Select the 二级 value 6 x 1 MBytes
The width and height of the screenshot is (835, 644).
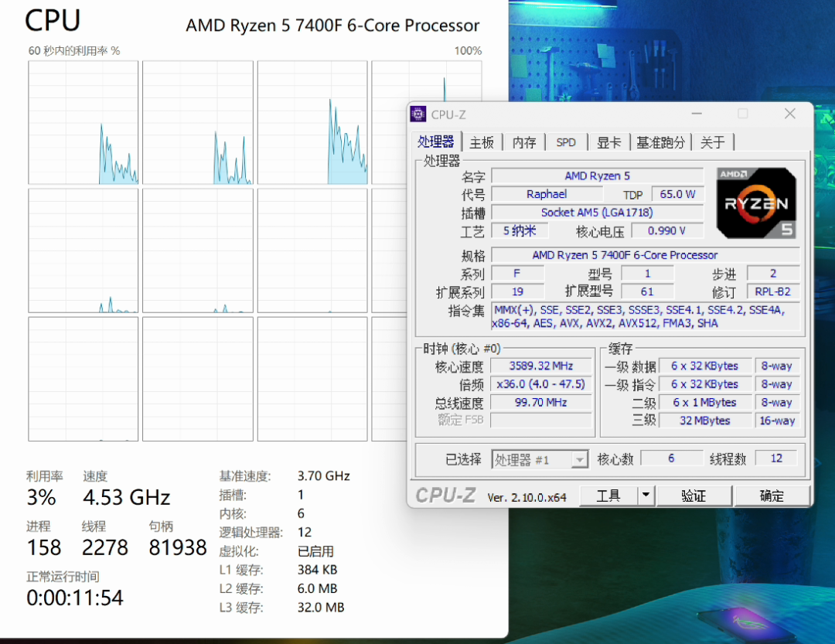coord(704,403)
